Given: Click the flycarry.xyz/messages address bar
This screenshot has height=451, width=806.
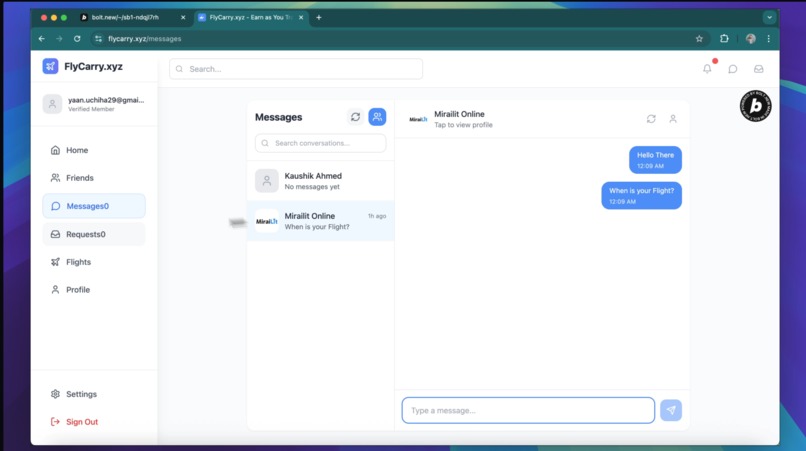Looking at the screenshot, I should pyautogui.click(x=399, y=39).
